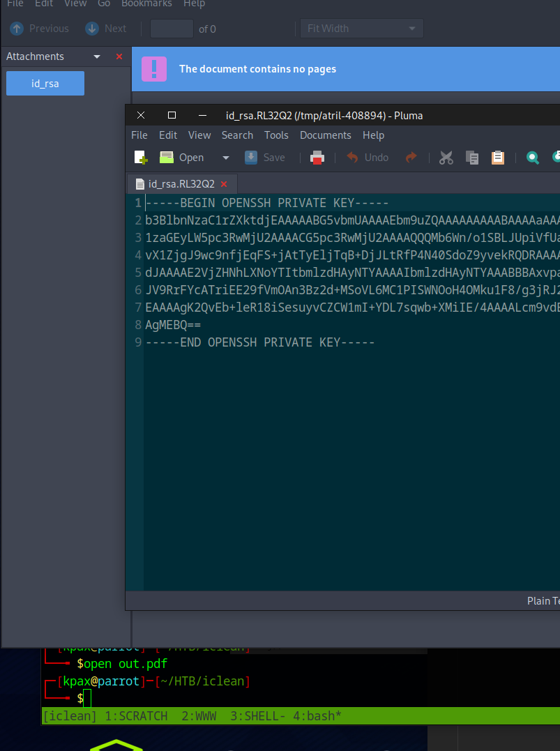Click the Paste clipboard icon
560x751 pixels.
(498, 158)
